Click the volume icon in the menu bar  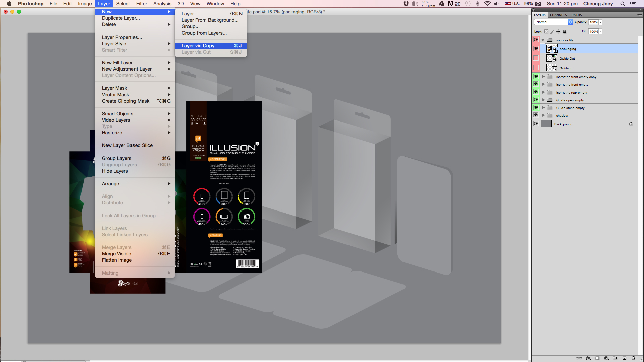coord(496,4)
